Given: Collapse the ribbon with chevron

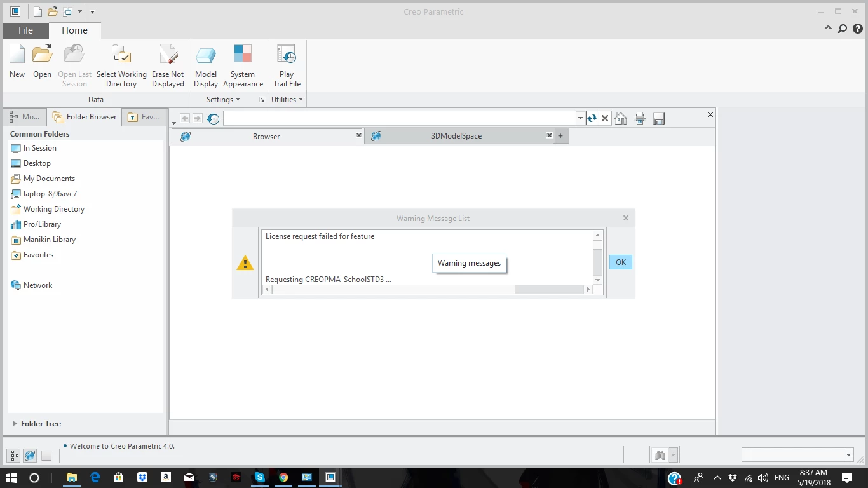Looking at the screenshot, I should pos(828,29).
